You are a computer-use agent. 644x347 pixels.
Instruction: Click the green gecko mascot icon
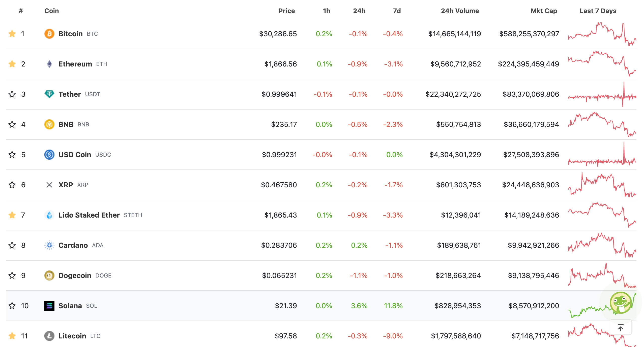[621, 303]
